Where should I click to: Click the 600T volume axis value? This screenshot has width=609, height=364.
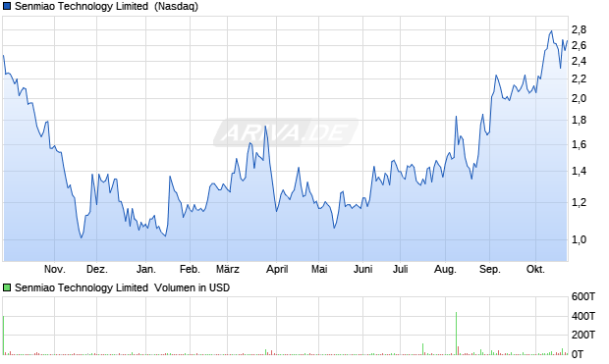(583, 297)
